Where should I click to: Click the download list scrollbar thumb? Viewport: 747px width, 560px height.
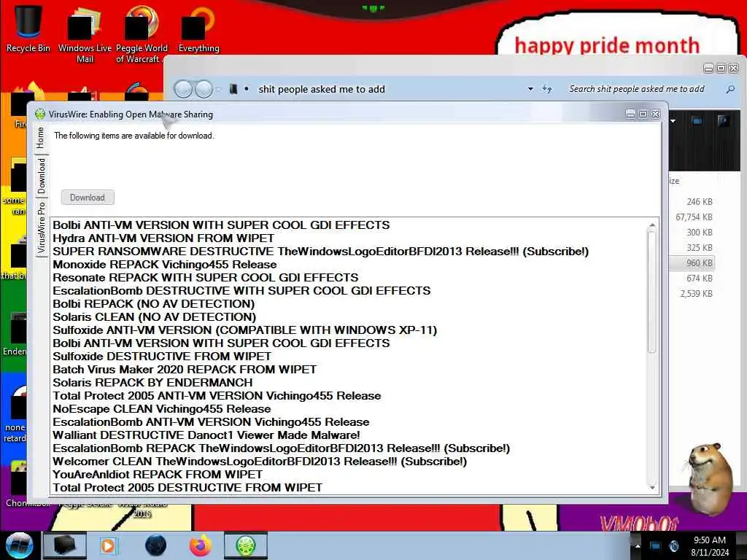[651, 292]
